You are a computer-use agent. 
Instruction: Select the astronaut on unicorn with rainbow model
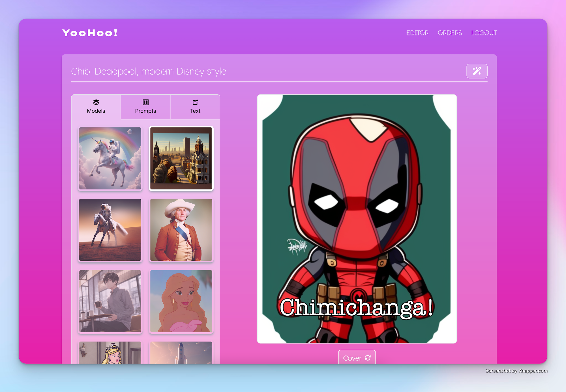[110, 158]
